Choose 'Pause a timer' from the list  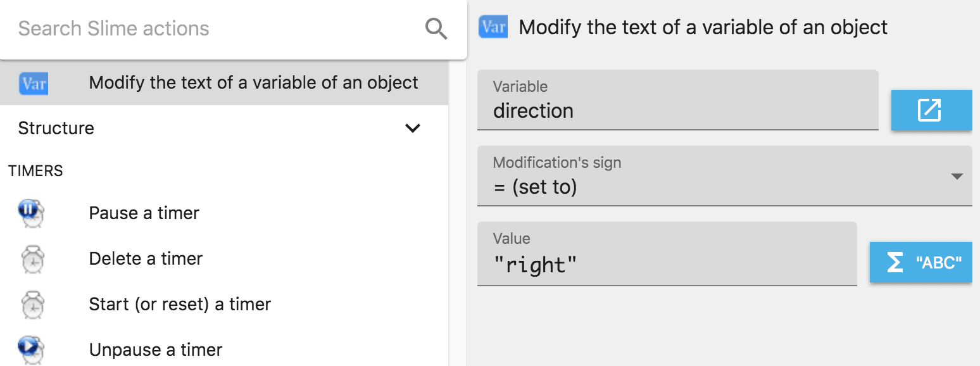(x=144, y=213)
